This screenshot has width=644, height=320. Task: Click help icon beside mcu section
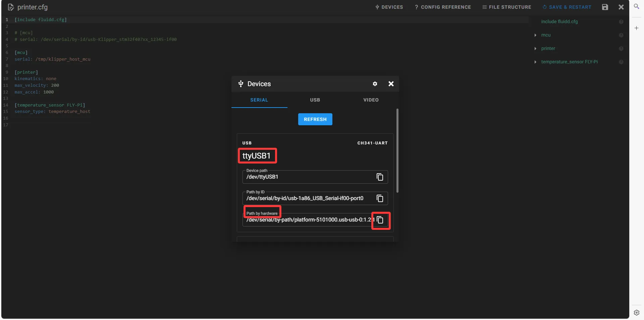pyautogui.click(x=621, y=35)
